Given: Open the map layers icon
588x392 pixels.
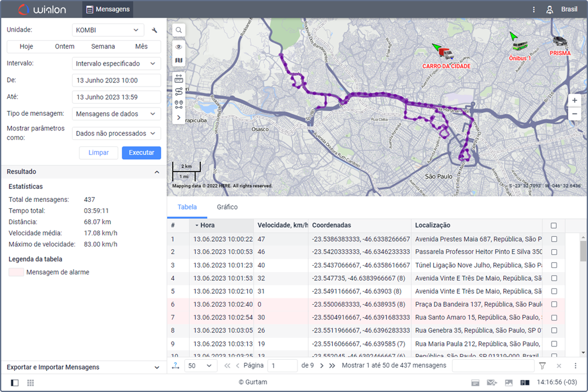Looking at the screenshot, I should point(179,60).
